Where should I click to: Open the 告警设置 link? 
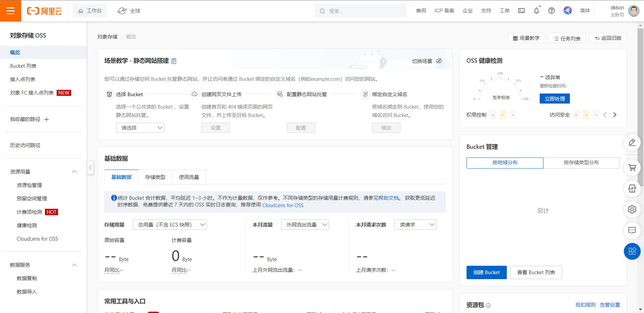coord(610,305)
